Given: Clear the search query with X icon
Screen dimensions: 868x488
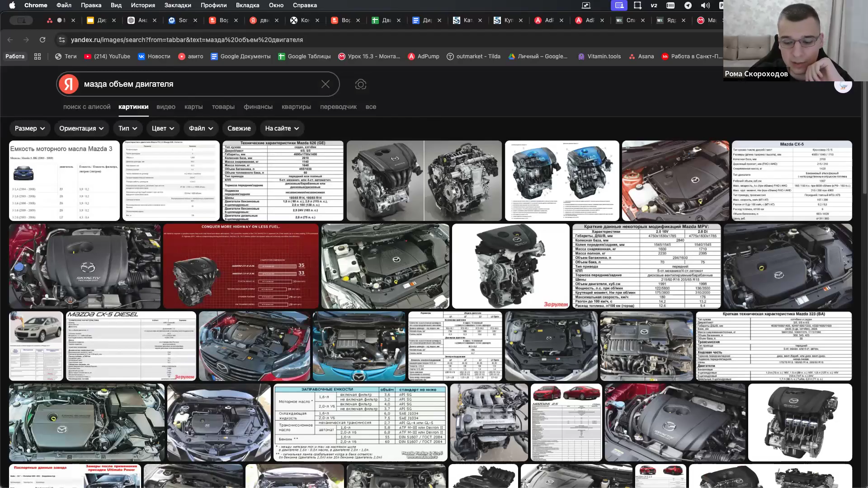Looking at the screenshot, I should 325,84.
